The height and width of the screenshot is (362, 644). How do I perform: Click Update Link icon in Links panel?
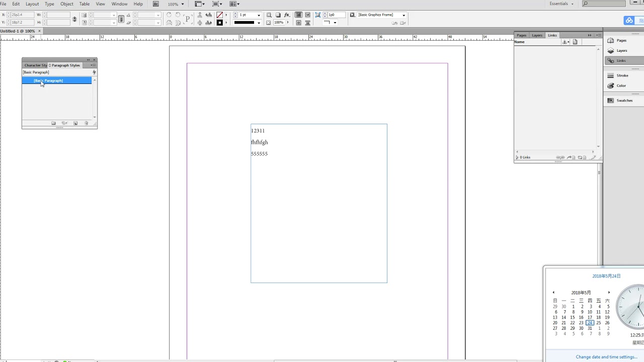[582, 157]
